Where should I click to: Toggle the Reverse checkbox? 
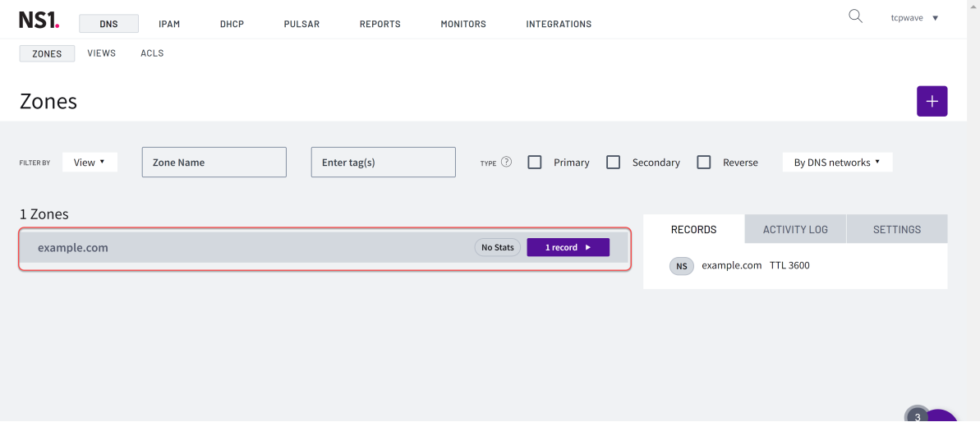click(x=703, y=163)
